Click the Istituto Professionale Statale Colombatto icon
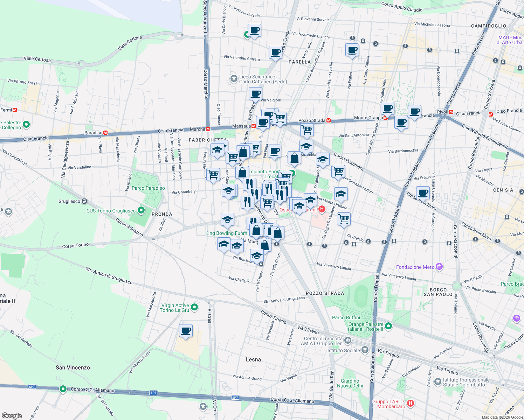Viewport: 524px width, 420px height. 437,381
